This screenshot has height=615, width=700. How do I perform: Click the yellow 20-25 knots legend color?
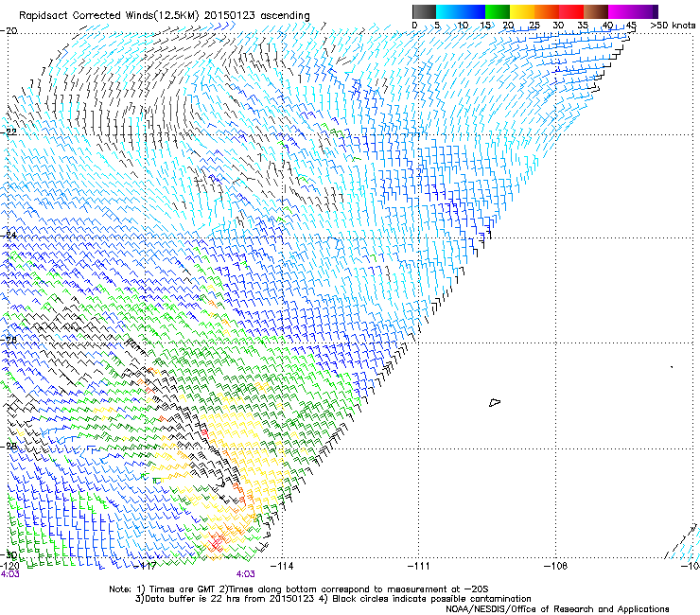tap(522, 11)
